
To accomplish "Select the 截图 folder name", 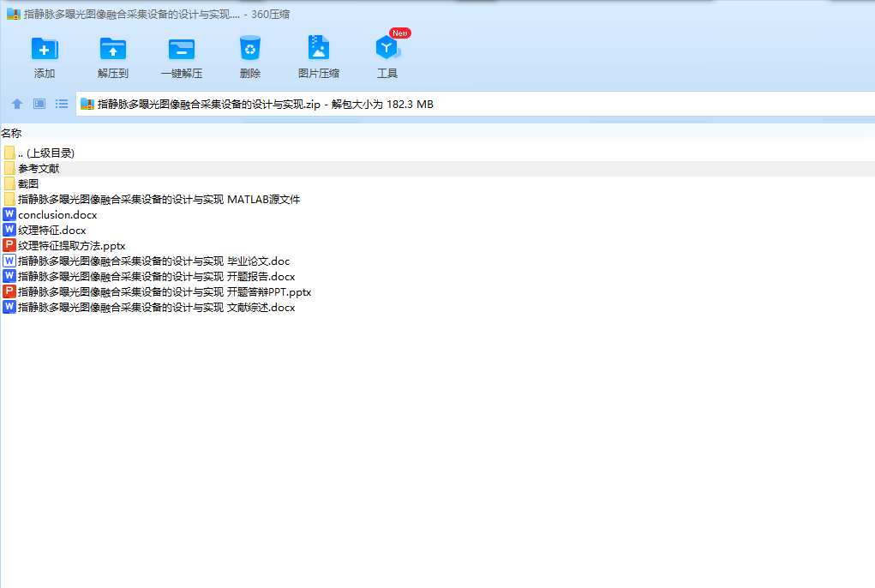I will tap(28, 183).
